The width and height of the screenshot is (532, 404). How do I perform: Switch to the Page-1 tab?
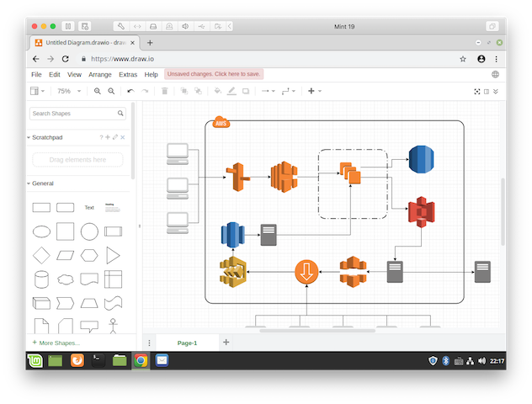(x=187, y=343)
